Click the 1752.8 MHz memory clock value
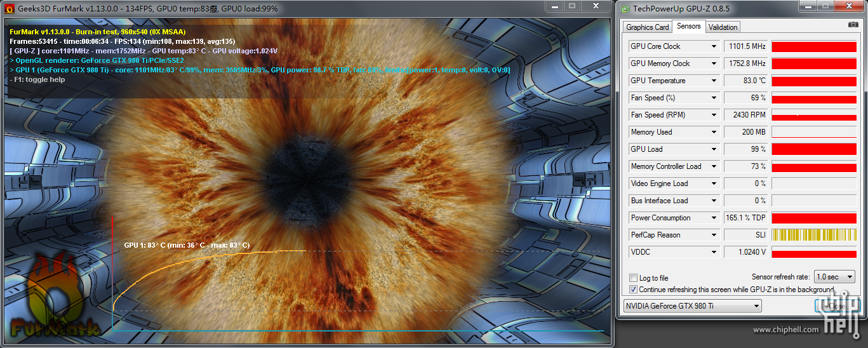The width and height of the screenshot is (868, 348). [747, 64]
